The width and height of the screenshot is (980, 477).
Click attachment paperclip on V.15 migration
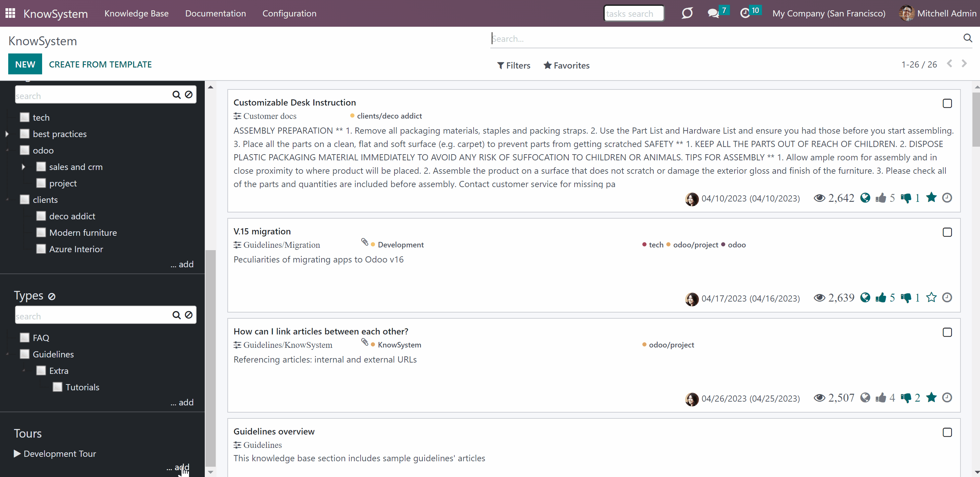pos(364,242)
